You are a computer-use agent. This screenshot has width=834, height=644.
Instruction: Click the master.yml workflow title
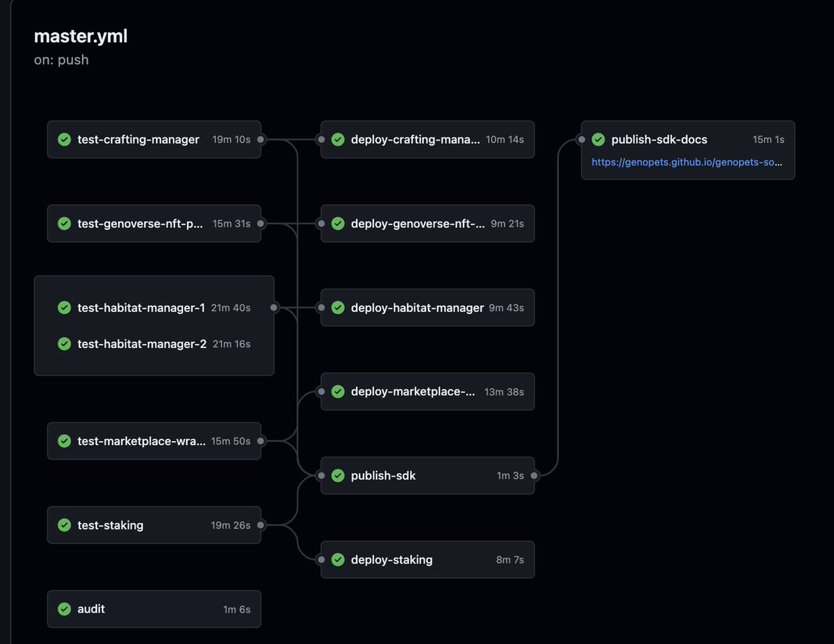click(x=81, y=37)
